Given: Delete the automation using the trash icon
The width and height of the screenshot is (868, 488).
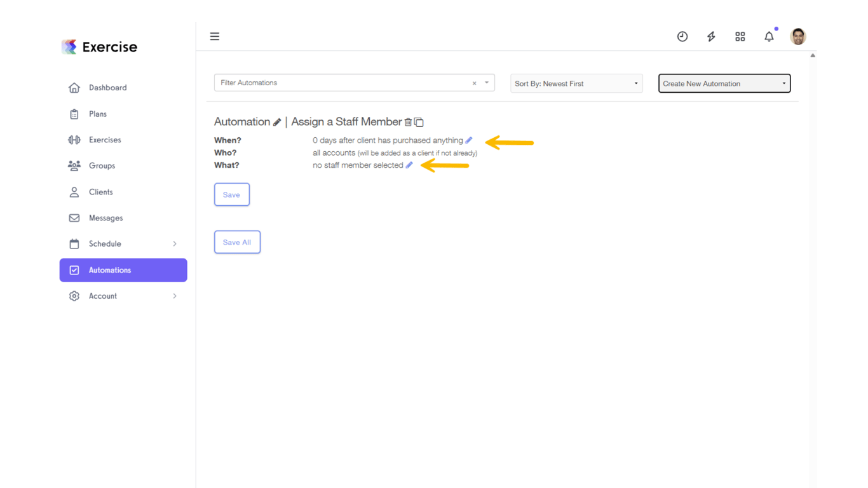Looking at the screenshot, I should 407,121.
